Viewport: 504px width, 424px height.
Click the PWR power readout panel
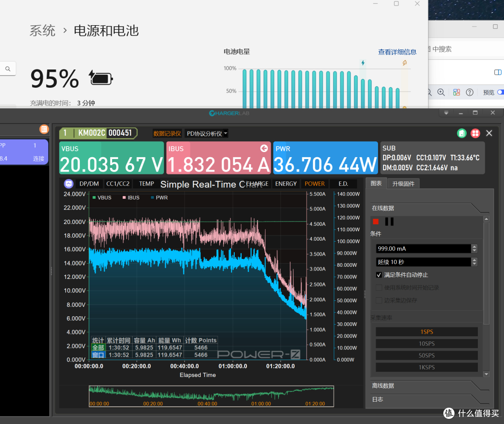click(325, 158)
